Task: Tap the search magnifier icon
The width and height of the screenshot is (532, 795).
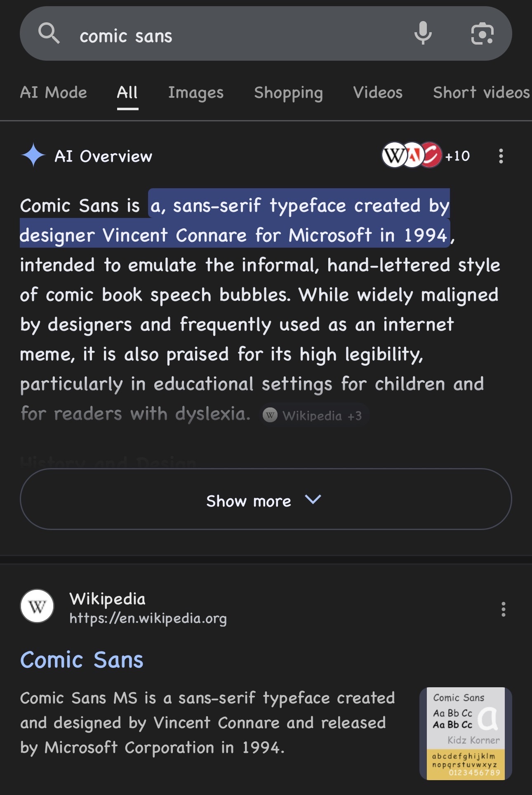Action: (49, 33)
